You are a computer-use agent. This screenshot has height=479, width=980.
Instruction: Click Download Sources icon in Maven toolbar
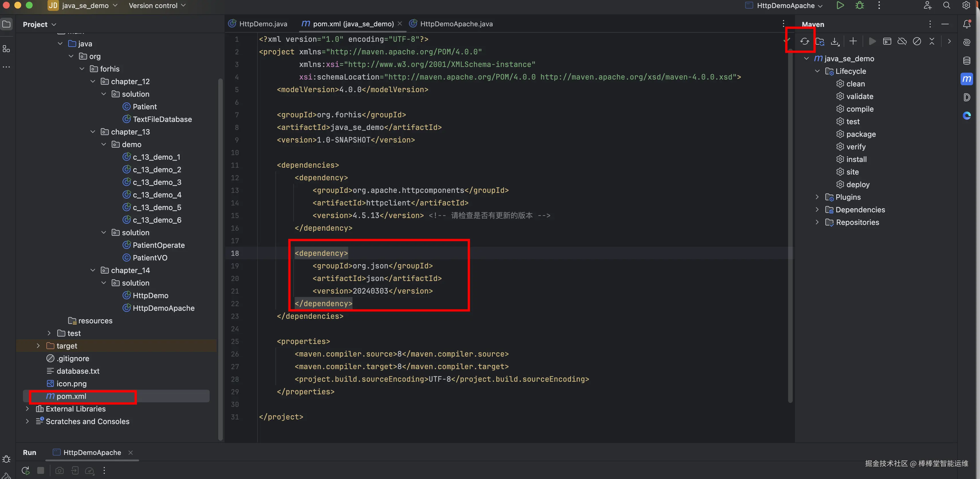(x=835, y=41)
